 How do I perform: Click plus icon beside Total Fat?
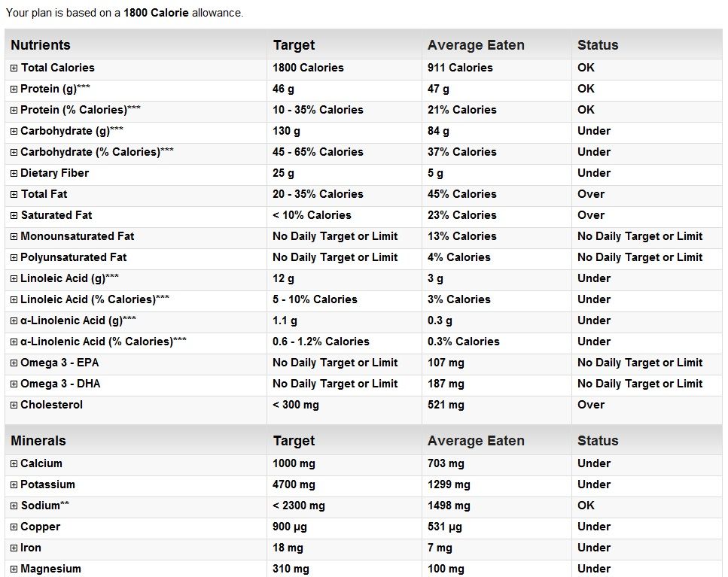coord(14,195)
